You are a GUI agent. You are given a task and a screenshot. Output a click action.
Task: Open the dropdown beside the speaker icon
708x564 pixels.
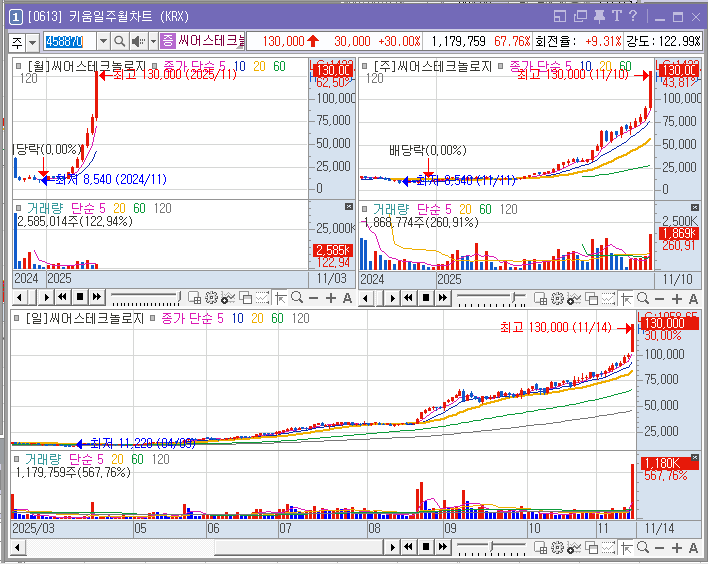point(153,42)
